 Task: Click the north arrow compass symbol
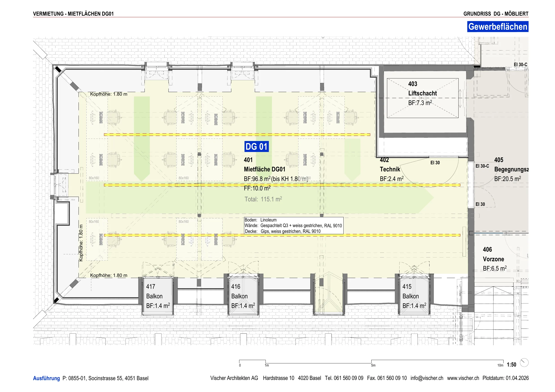pos(524,362)
